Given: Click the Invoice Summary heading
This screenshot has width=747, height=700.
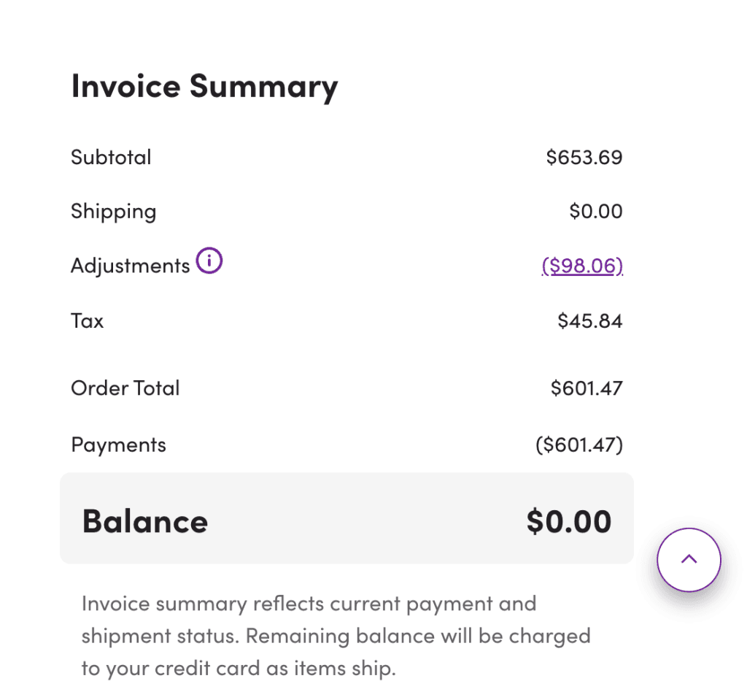Looking at the screenshot, I should (204, 87).
